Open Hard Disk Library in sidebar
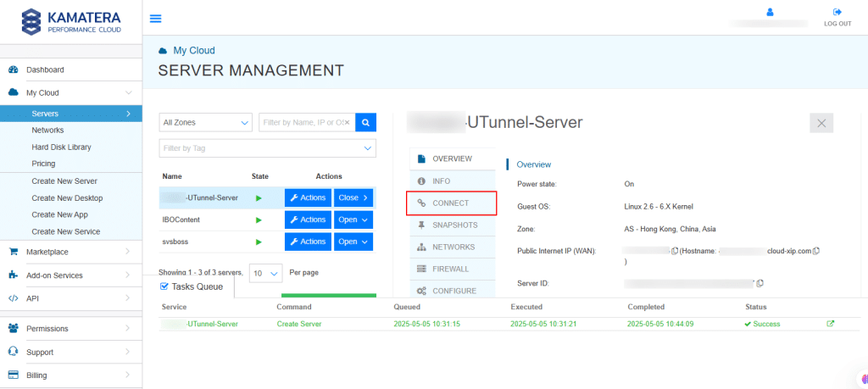The image size is (868, 389). point(61,147)
